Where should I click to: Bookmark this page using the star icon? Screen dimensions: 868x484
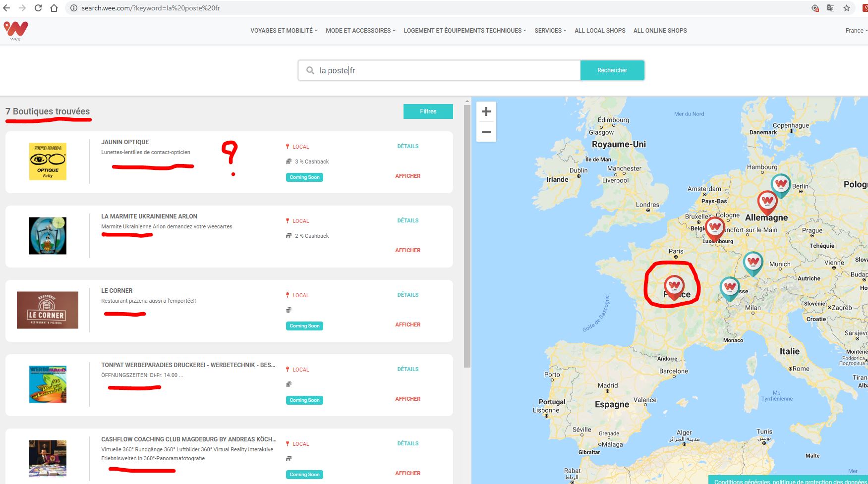847,8
